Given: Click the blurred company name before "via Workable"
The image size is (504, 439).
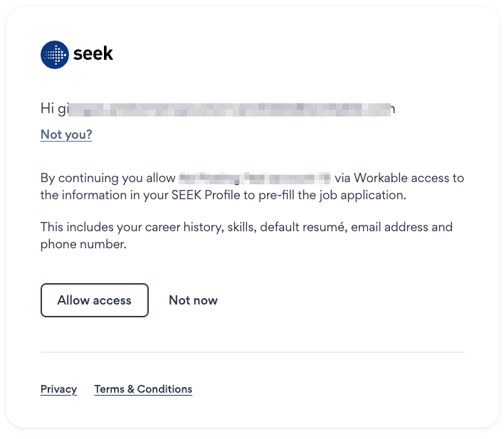Looking at the screenshot, I should pos(255,178).
